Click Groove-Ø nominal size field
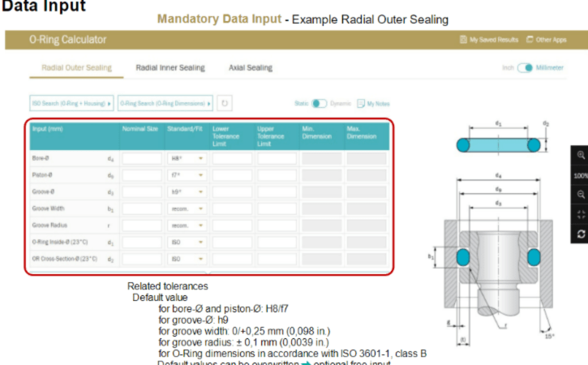The width and height of the screenshot is (588, 365). coord(142,191)
